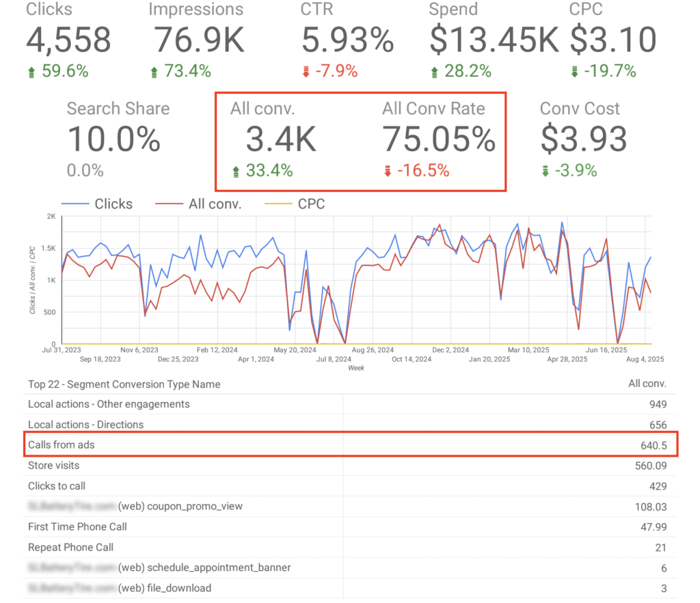This screenshot has height=603, width=700.
Task: Click the red down arrow beside -7.9%
Action: [x=306, y=72]
